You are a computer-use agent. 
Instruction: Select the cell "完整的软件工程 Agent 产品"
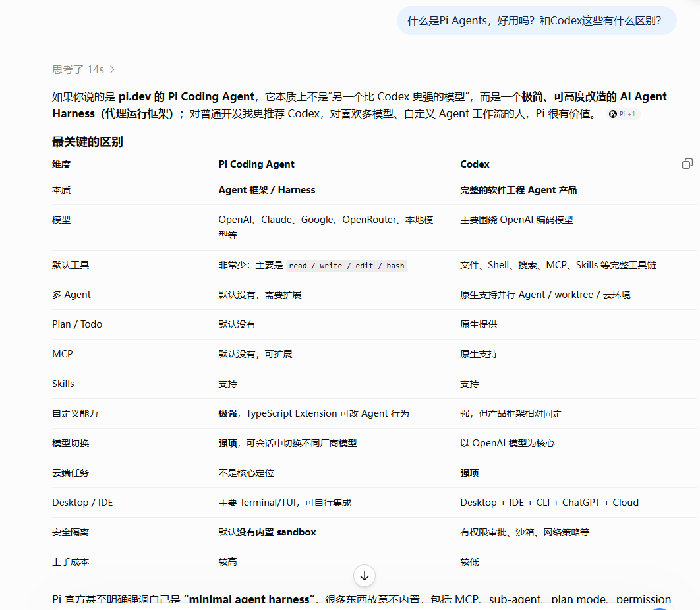[x=518, y=190]
